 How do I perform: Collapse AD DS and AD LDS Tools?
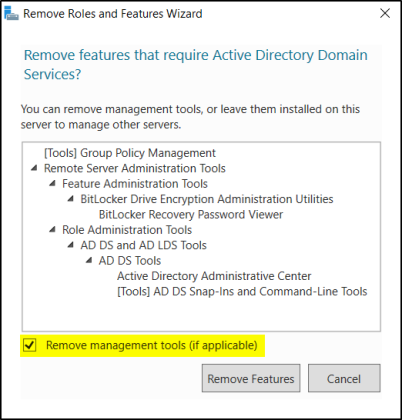(x=71, y=245)
